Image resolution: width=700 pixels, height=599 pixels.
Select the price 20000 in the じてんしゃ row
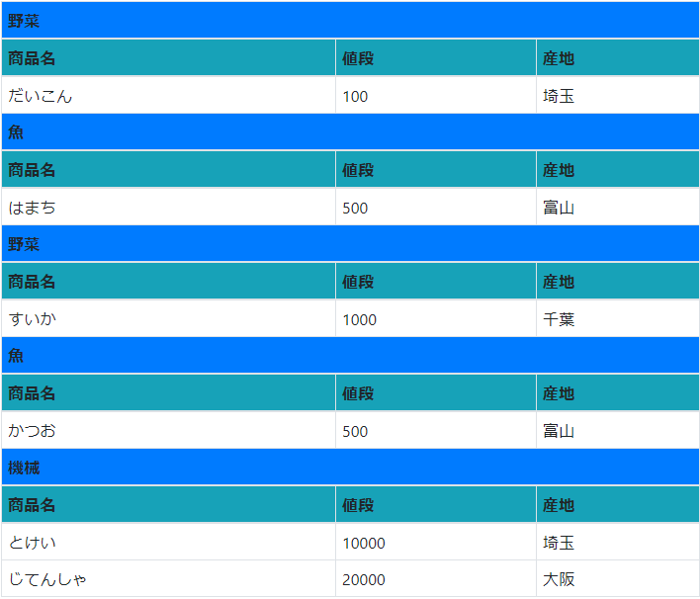[364, 580]
